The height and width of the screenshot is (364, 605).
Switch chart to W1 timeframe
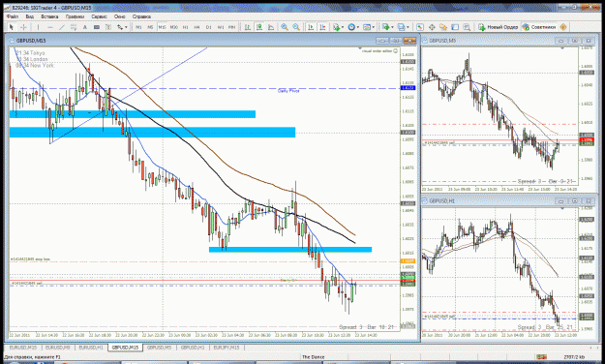[221, 27]
